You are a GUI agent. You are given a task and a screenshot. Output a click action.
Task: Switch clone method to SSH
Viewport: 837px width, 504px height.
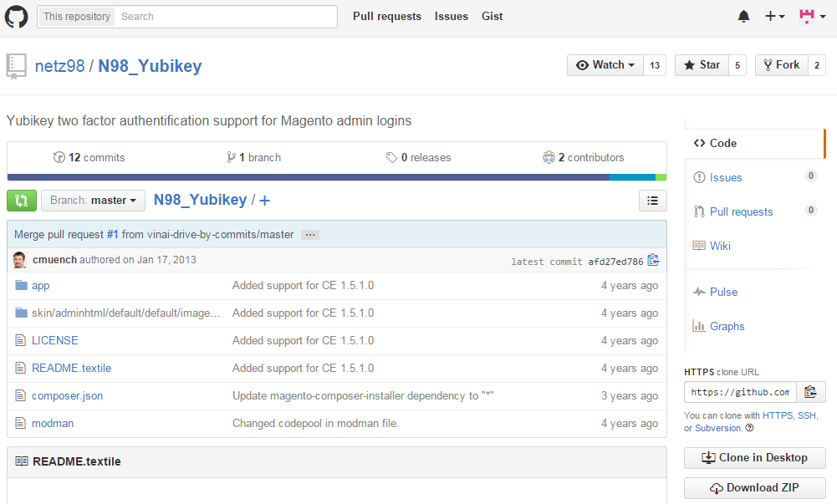point(807,415)
